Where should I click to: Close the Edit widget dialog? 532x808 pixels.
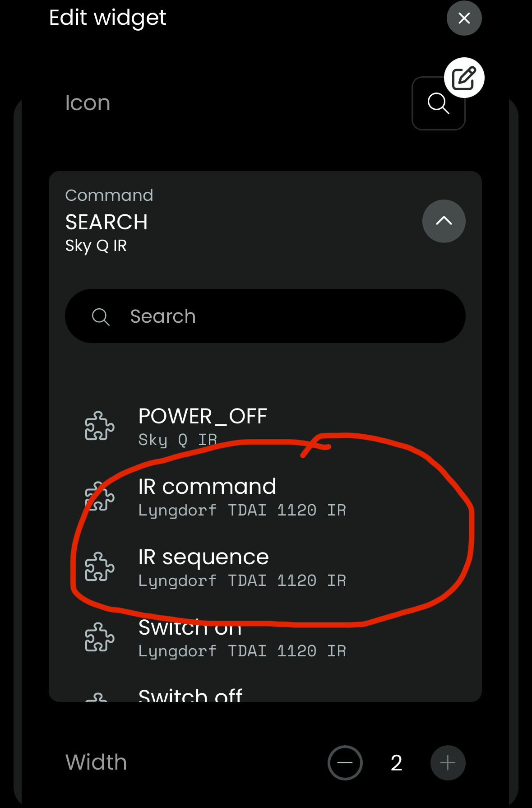pyautogui.click(x=464, y=18)
